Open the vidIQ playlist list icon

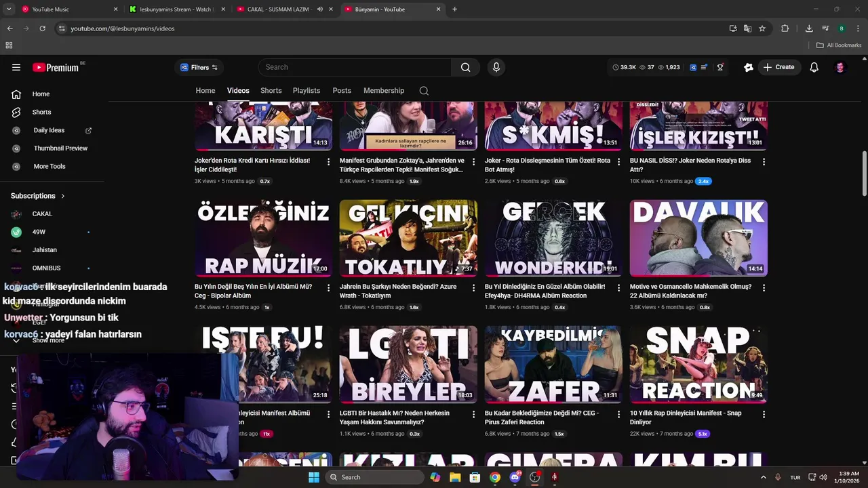tap(704, 67)
